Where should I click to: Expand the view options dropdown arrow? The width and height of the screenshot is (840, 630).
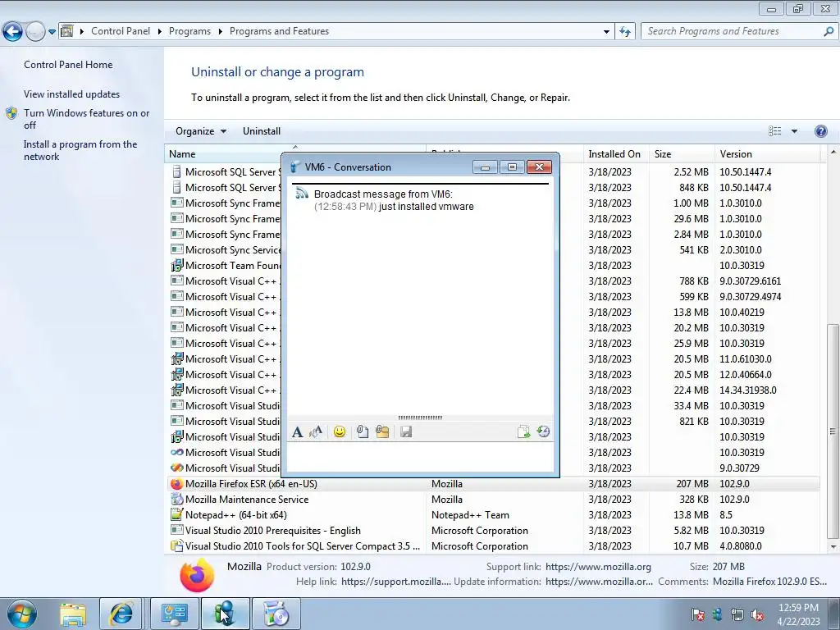[x=794, y=131]
